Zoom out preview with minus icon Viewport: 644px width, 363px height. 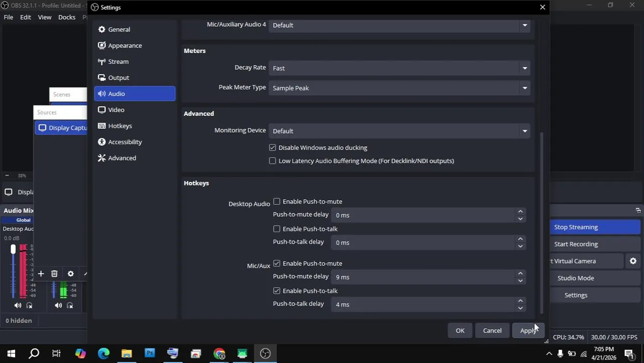point(7,175)
